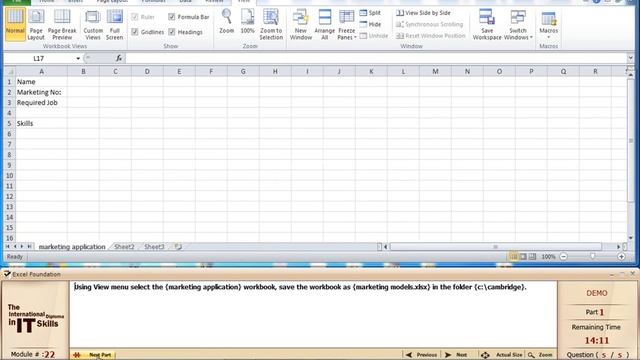The width and height of the screenshot is (640, 360).
Task: Enable View Side by Side
Action: [423, 13]
